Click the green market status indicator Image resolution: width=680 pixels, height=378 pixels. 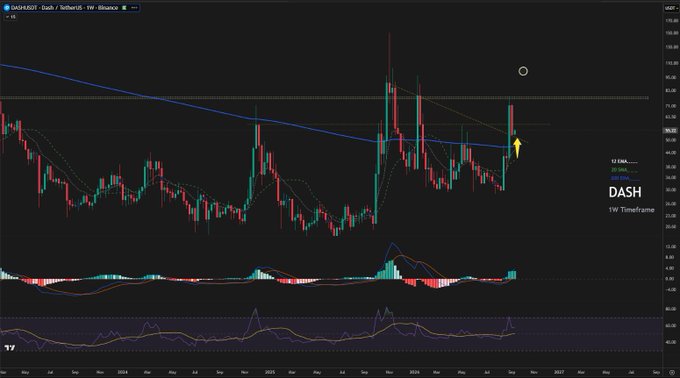[x=124, y=8]
